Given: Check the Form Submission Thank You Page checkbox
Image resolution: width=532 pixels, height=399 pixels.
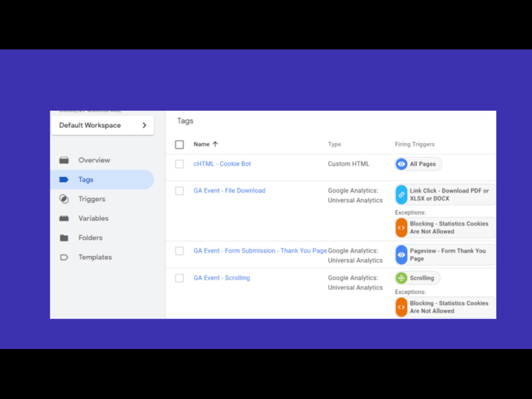Looking at the screenshot, I should coord(179,251).
